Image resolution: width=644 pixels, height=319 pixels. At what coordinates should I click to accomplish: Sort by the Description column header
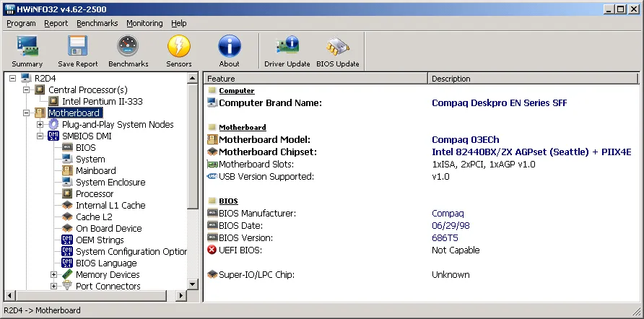(x=534, y=79)
